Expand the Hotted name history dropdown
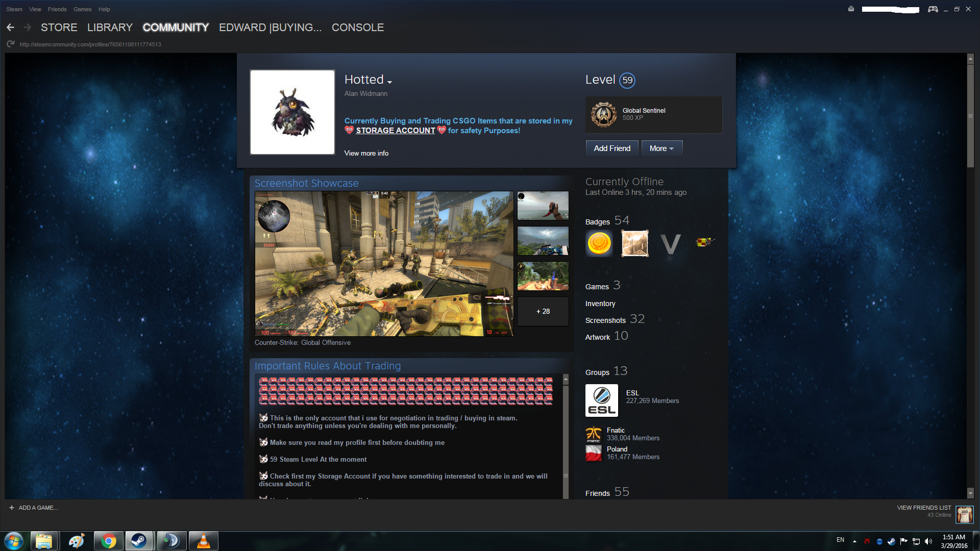The width and height of the screenshot is (980, 551). (389, 82)
